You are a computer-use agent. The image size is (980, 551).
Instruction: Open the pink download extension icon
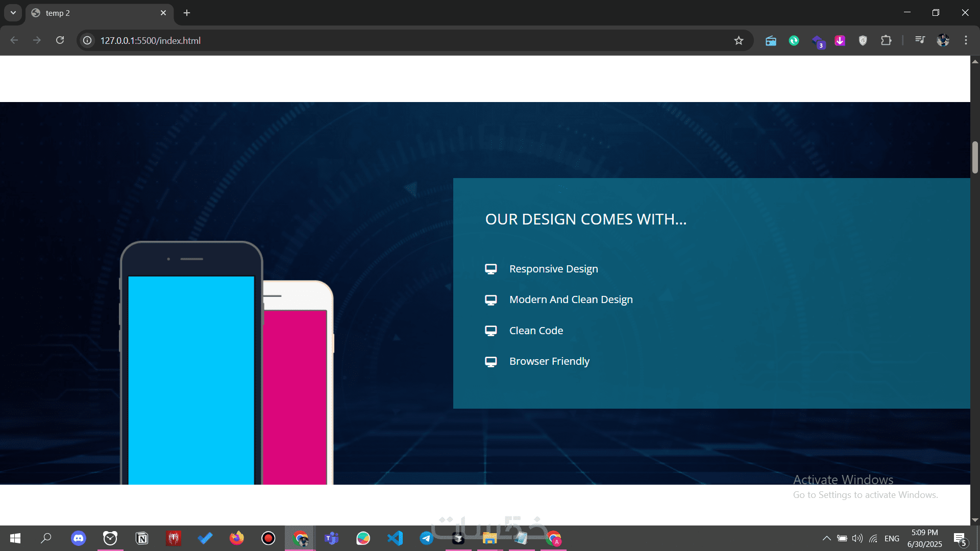coord(840,40)
